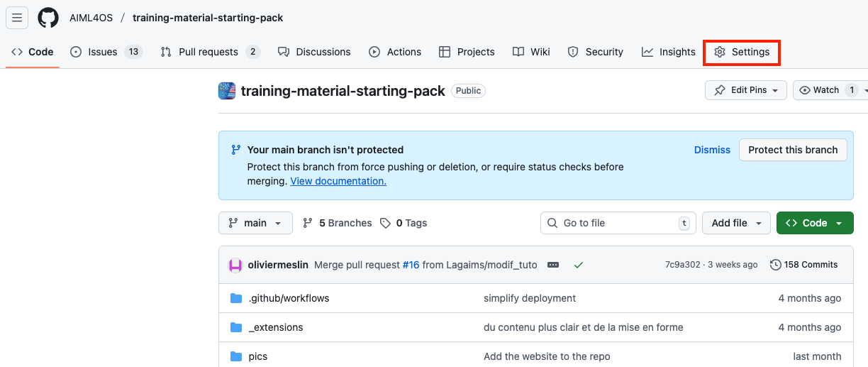Image resolution: width=868 pixels, height=367 pixels.
Task: Expand the Edit Pins dropdown
Action: coord(746,90)
